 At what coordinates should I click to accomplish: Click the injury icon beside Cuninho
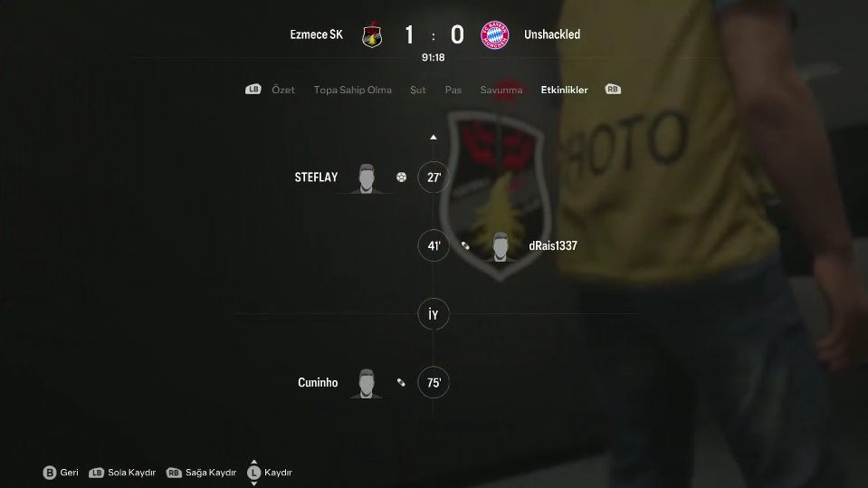401,382
